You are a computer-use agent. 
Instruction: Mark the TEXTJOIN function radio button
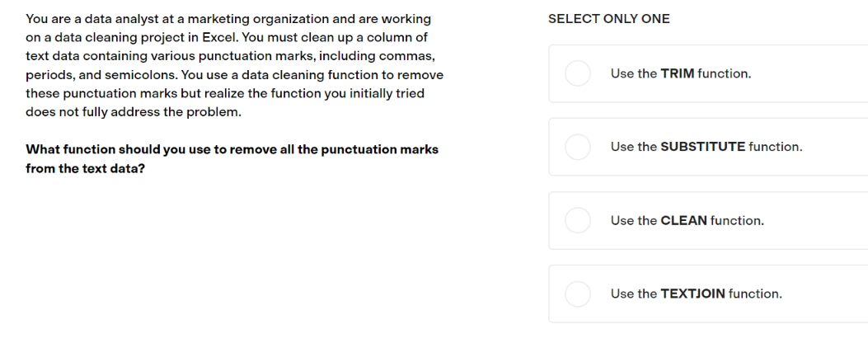(x=577, y=294)
